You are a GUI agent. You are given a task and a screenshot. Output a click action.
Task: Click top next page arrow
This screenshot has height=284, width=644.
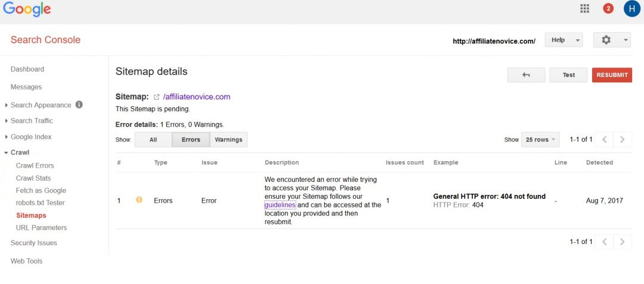pos(623,140)
